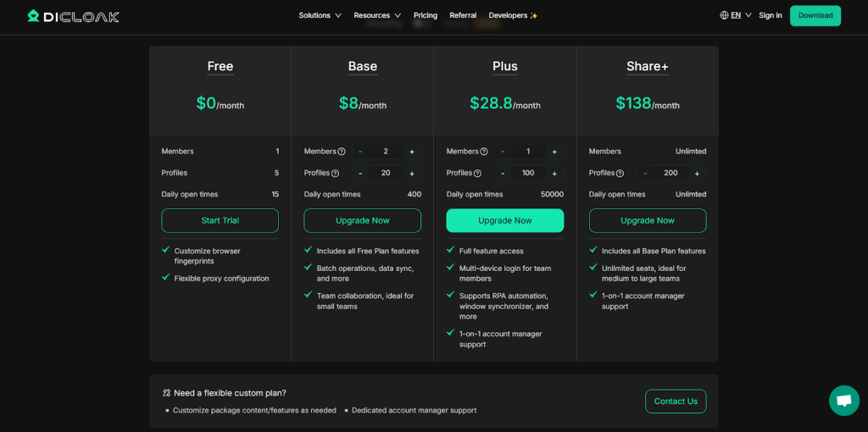Increase Base plan members with plus button

pos(412,152)
